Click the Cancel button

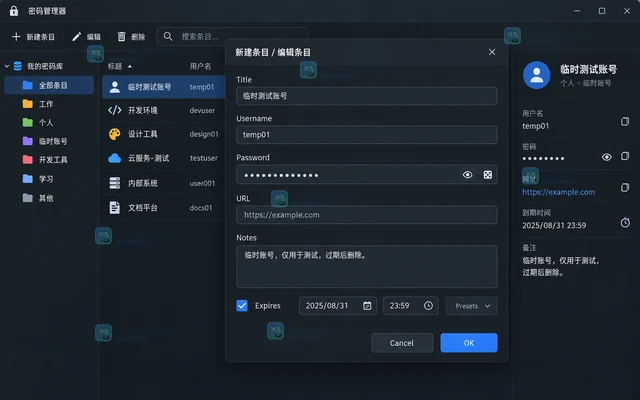[x=402, y=343]
